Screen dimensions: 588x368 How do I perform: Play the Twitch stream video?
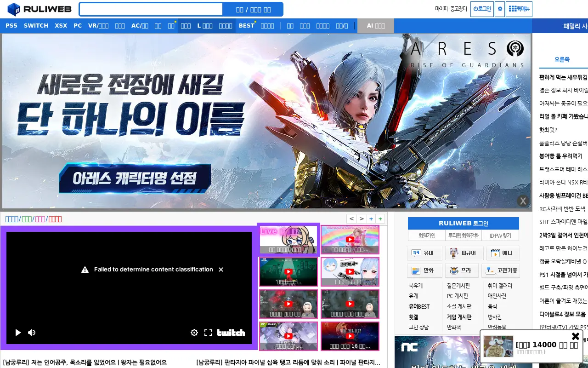(18, 333)
